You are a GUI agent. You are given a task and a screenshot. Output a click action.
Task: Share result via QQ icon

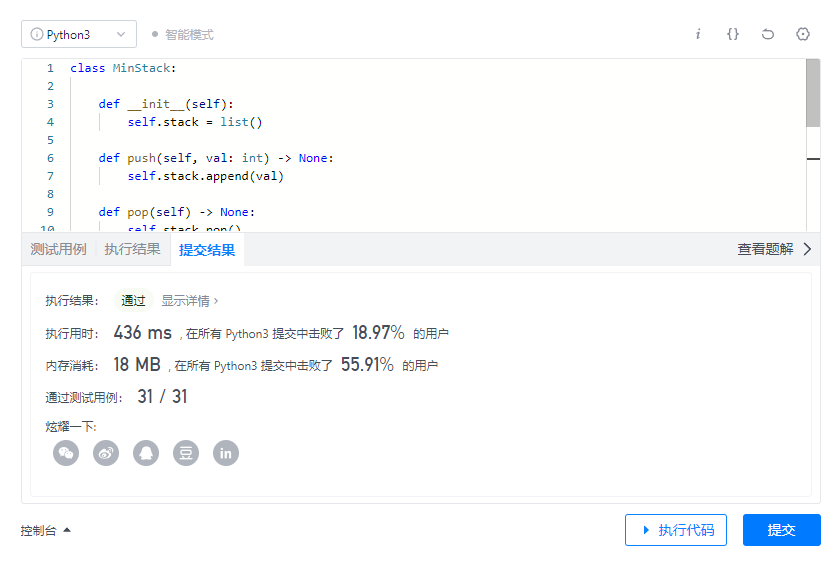click(146, 453)
